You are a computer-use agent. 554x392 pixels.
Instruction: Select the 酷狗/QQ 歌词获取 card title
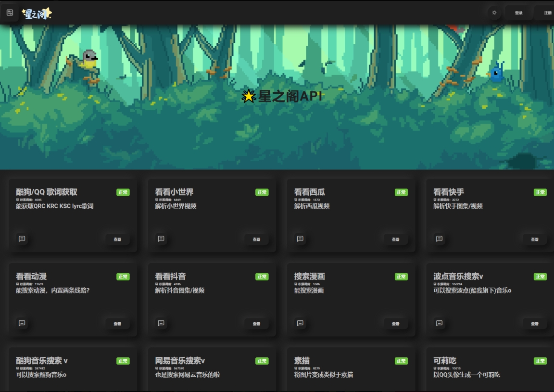pyautogui.click(x=47, y=192)
